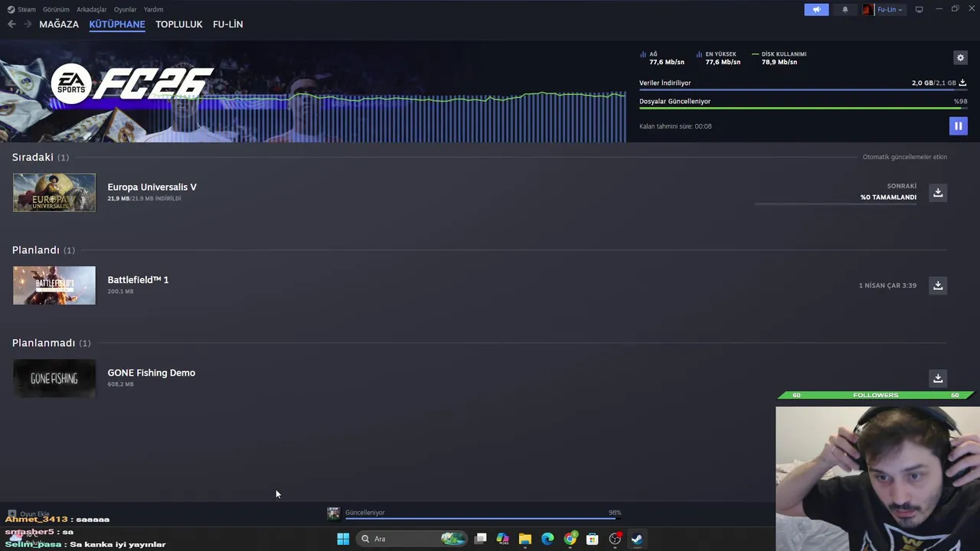Click the Battlefield 200,1 MB size text
This screenshot has height=551, width=980.
[120, 292]
